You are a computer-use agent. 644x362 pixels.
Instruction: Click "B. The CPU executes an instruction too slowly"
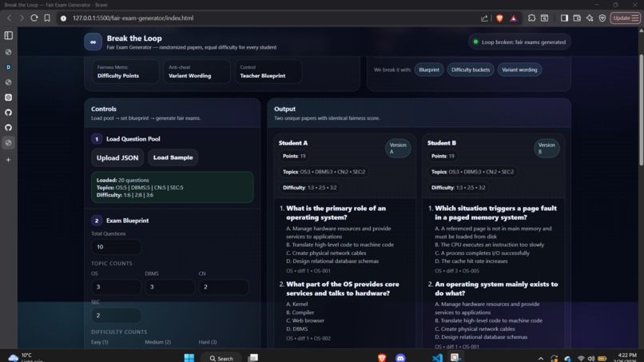tap(490, 245)
